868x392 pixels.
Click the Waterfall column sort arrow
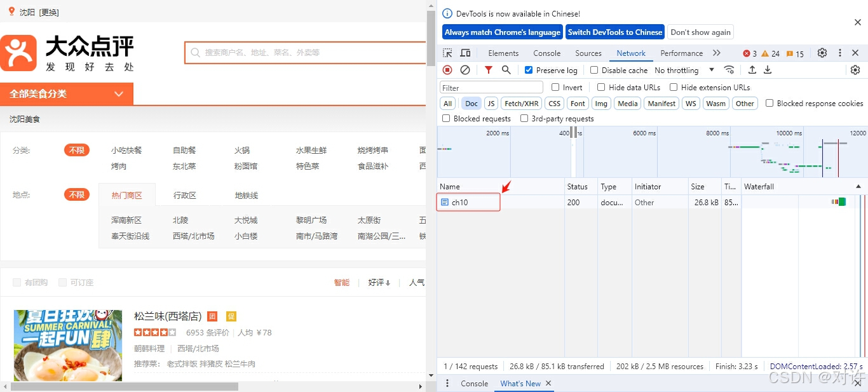(858, 186)
